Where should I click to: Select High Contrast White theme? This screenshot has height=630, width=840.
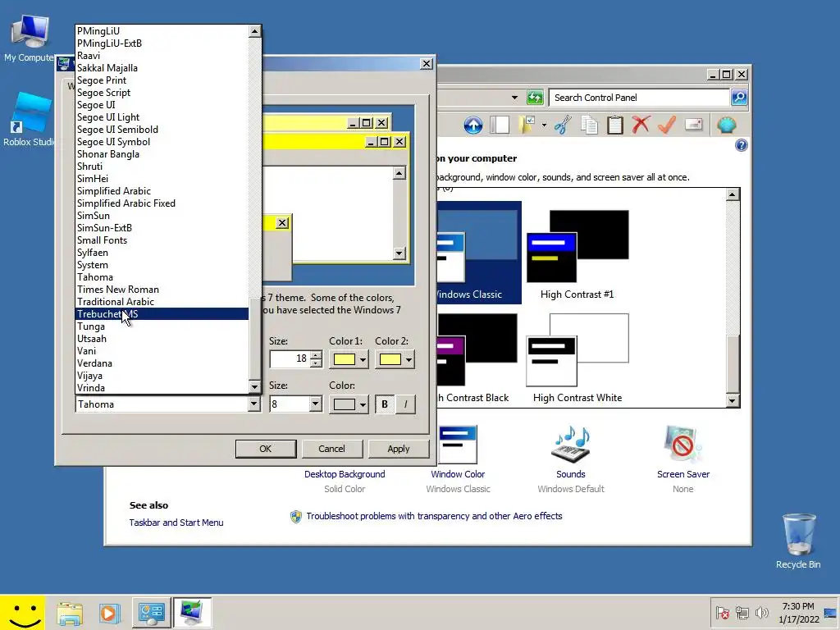tap(577, 358)
